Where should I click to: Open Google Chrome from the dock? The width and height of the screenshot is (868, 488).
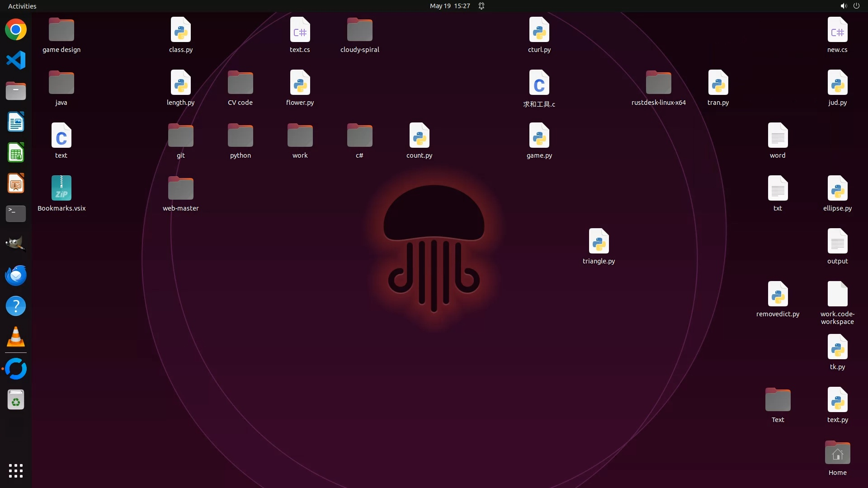coord(16,30)
